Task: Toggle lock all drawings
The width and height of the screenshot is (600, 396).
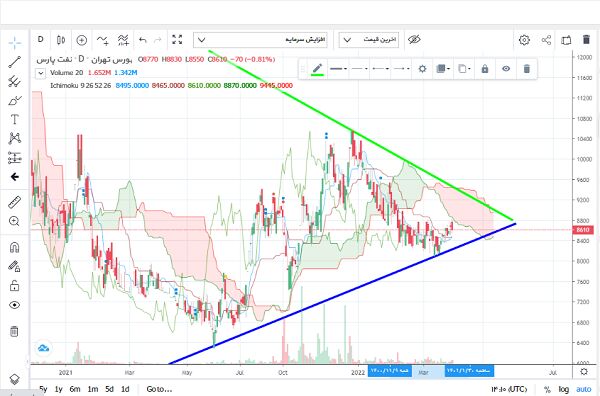Action: (x=15, y=285)
